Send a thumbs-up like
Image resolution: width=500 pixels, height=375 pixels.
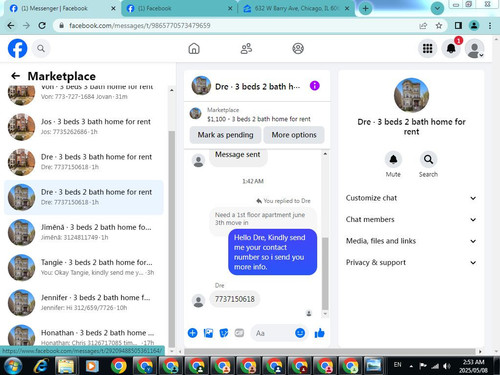[319, 333]
